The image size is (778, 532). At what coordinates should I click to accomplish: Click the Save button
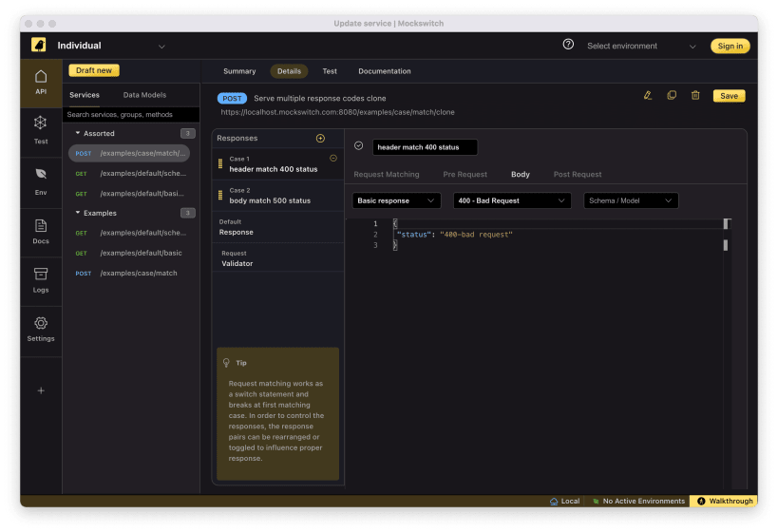point(729,96)
